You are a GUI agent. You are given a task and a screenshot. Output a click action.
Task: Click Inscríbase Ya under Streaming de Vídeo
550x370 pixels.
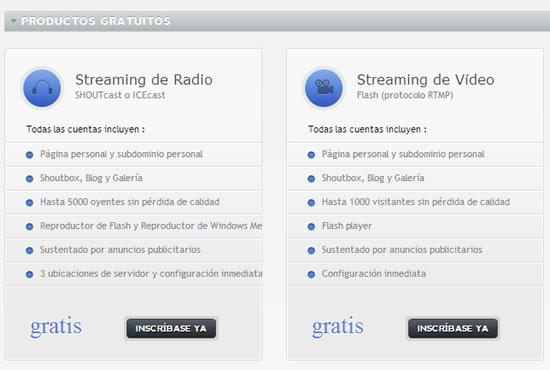453,328
